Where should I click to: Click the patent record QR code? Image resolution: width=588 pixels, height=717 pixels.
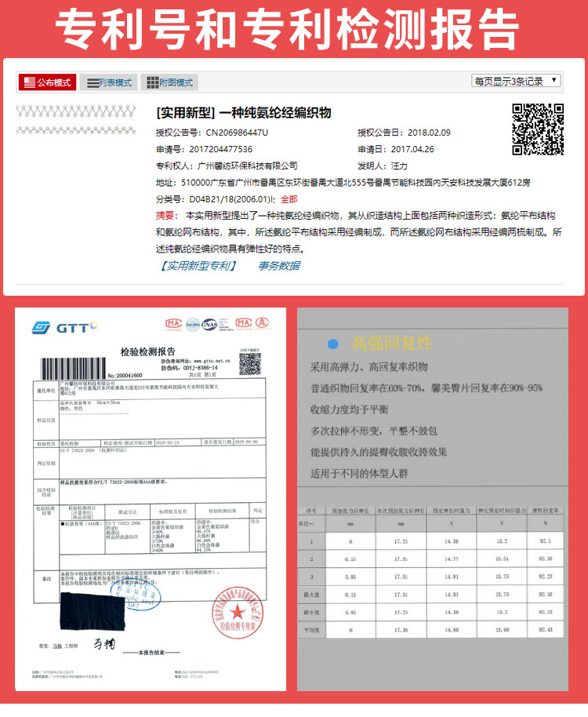point(537,129)
